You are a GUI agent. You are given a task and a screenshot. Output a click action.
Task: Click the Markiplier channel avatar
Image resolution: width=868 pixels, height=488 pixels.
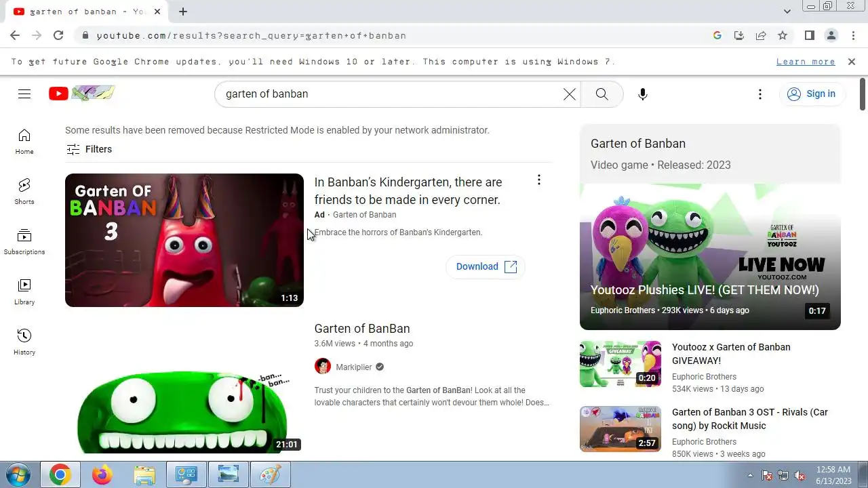[323, 367]
